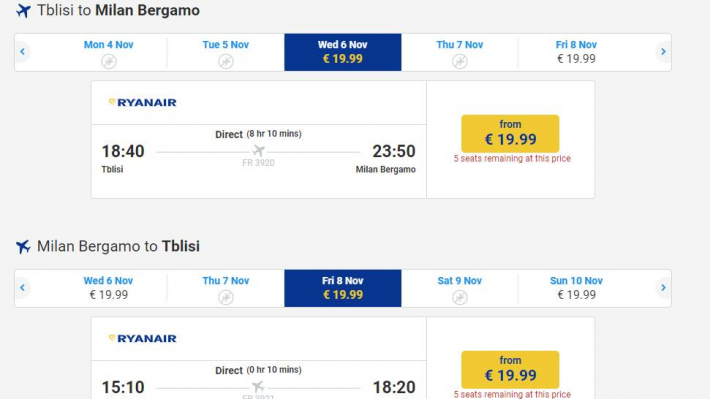This screenshot has height=400, width=710.
Task: Click the Ryanair logo on return flight card
Action: click(142, 338)
